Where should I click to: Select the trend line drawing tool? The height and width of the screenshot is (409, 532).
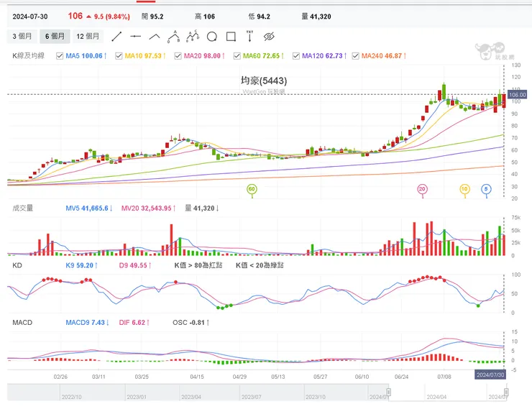click(116, 36)
